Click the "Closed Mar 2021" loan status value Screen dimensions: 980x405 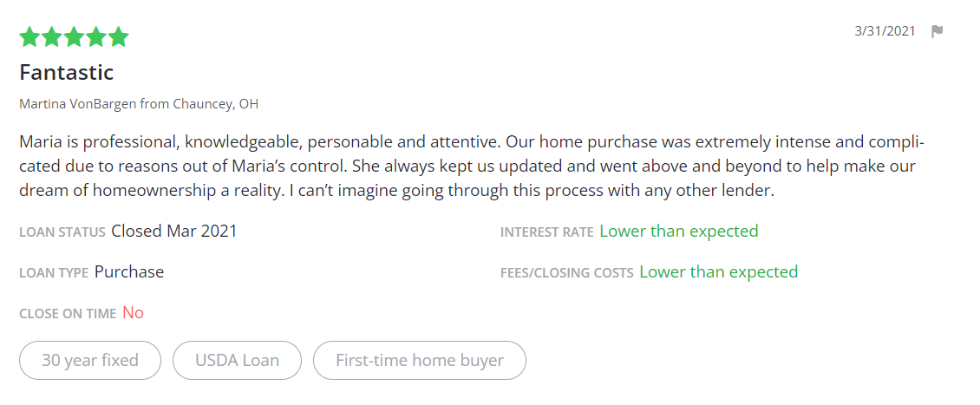point(174,232)
